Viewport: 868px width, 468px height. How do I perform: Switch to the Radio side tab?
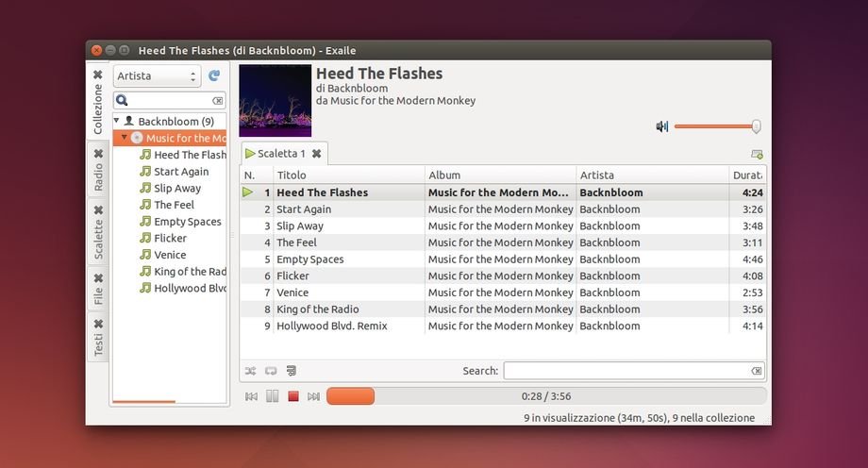click(x=98, y=170)
